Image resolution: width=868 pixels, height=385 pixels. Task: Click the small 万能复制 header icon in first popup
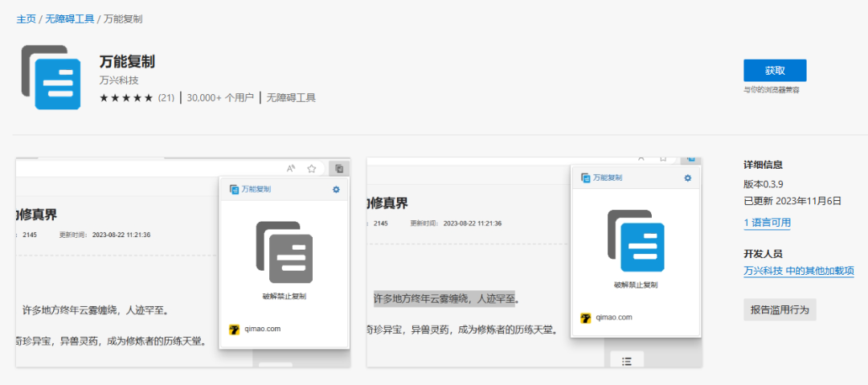234,190
